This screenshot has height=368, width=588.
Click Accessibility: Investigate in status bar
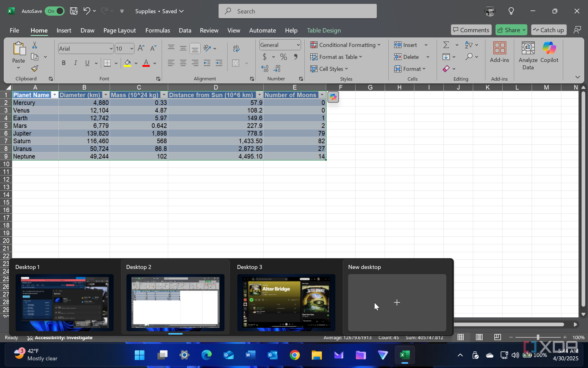(x=60, y=338)
